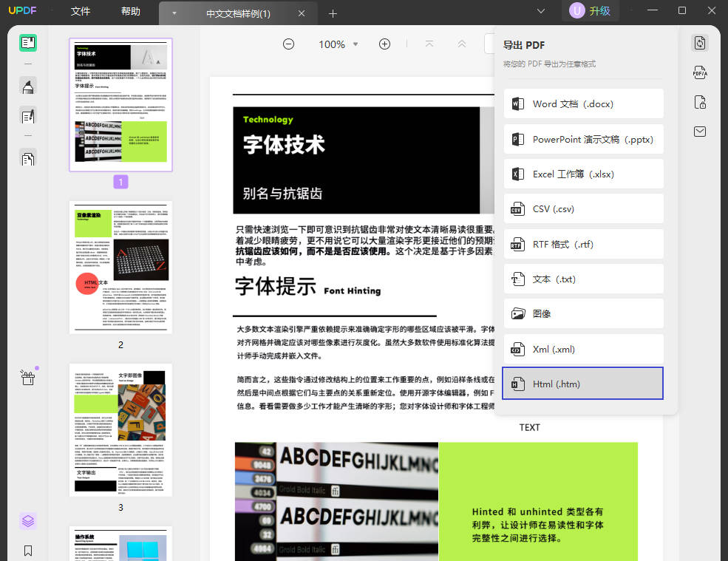The width and height of the screenshot is (728, 561).
Task: Open the layers icon in sidebar
Action: [x=28, y=521]
